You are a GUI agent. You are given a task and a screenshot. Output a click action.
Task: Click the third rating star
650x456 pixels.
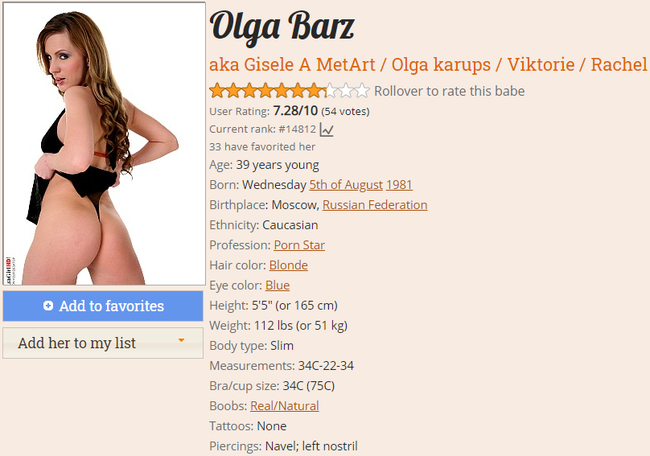coord(249,90)
